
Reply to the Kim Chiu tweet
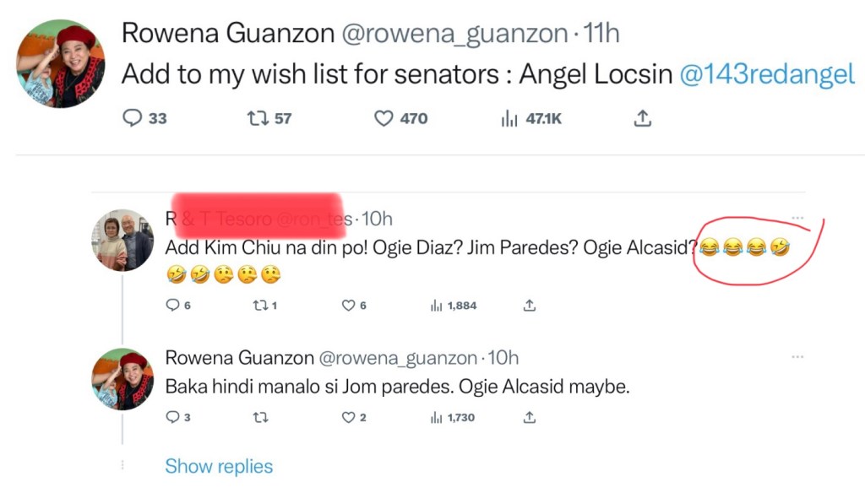coord(172,306)
